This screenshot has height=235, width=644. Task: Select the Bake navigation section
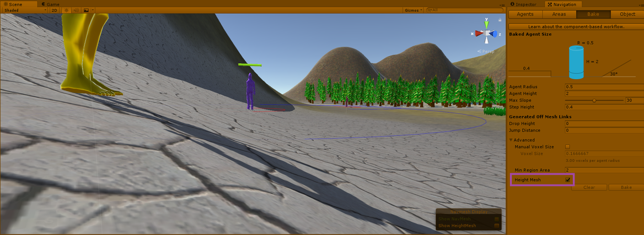pos(593,14)
